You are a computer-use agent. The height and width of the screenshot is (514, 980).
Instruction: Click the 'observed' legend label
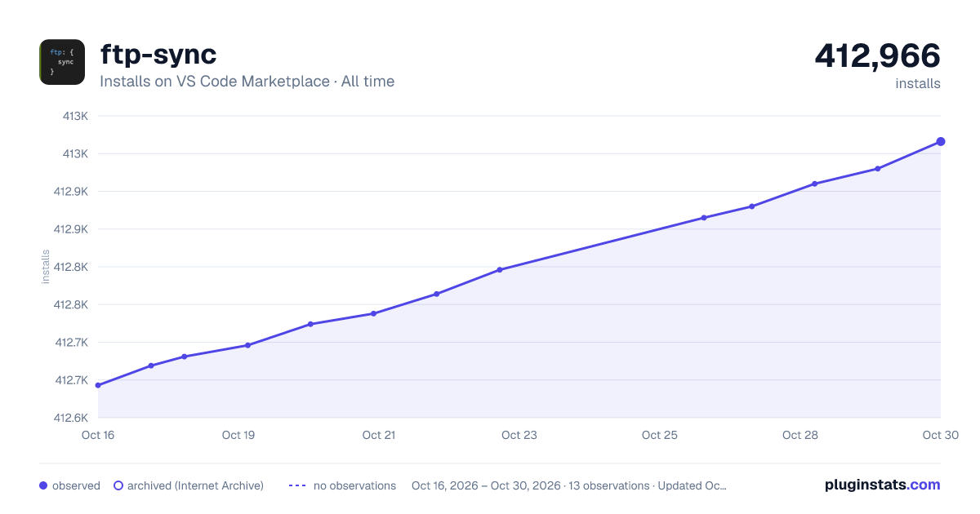(x=76, y=485)
